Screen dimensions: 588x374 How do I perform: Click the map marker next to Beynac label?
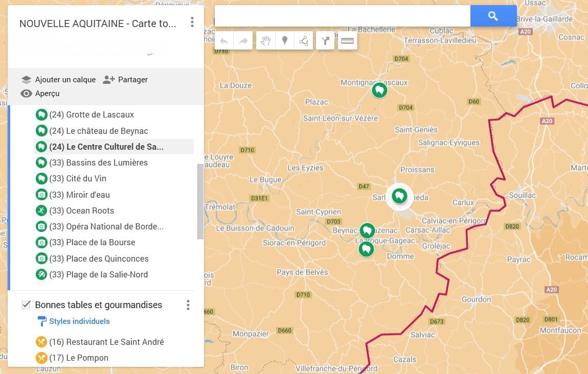coord(367,230)
